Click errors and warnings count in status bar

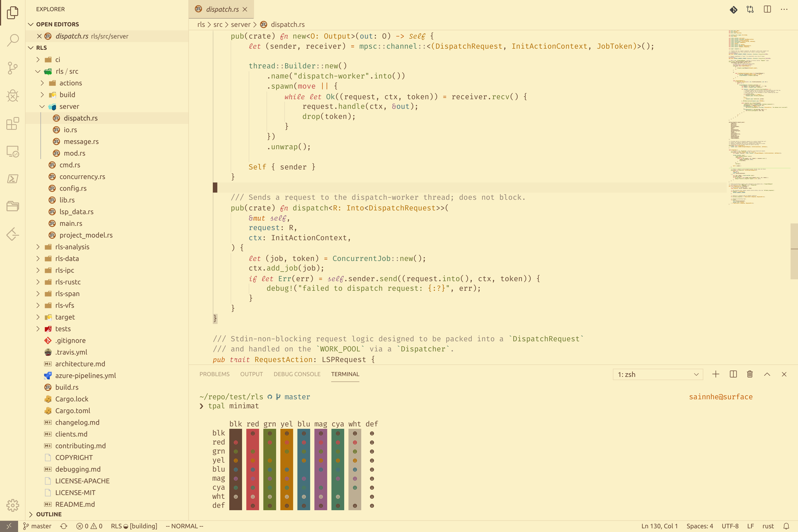click(89, 526)
